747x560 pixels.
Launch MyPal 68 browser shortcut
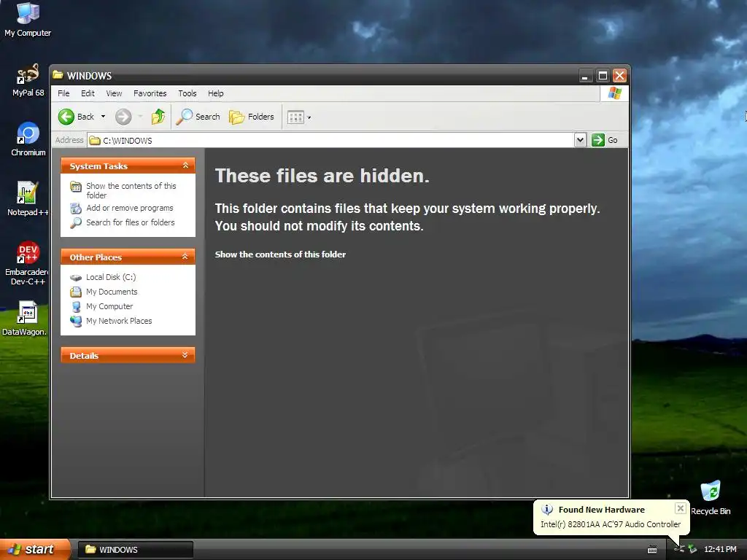coord(28,80)
